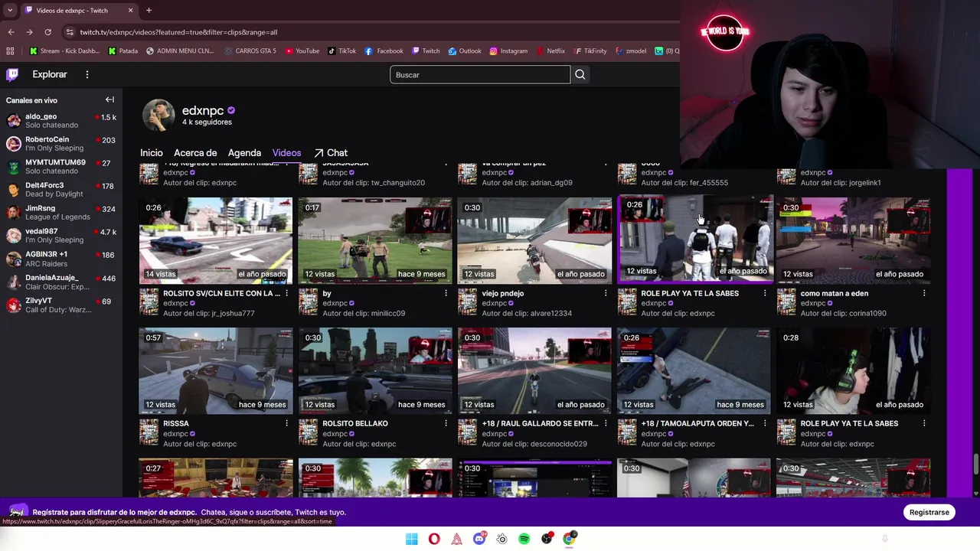Open options for the RISSSA clip
Image resolution: width=980 pixels, height=551 pixels.
(287, 423)
